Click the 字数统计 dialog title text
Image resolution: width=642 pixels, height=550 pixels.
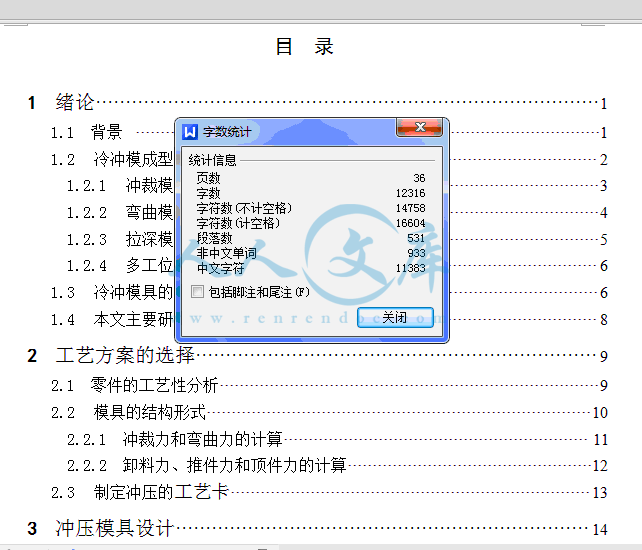pos(227,132)
